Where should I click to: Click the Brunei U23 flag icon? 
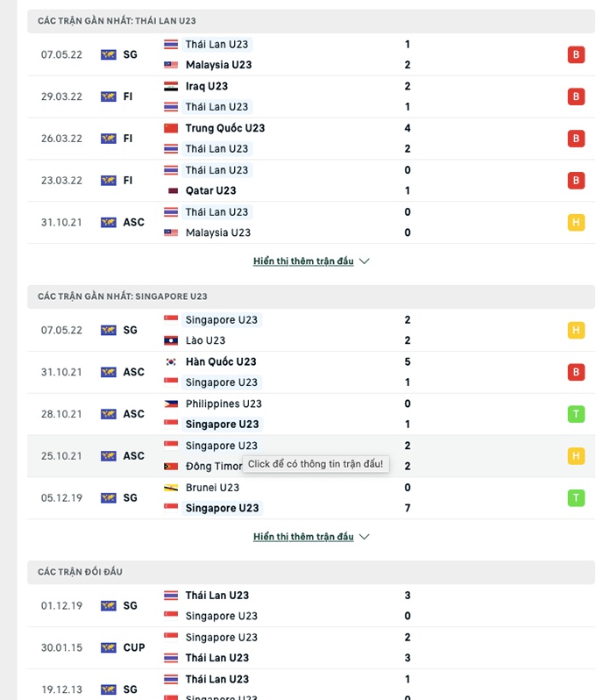[172, 488]
